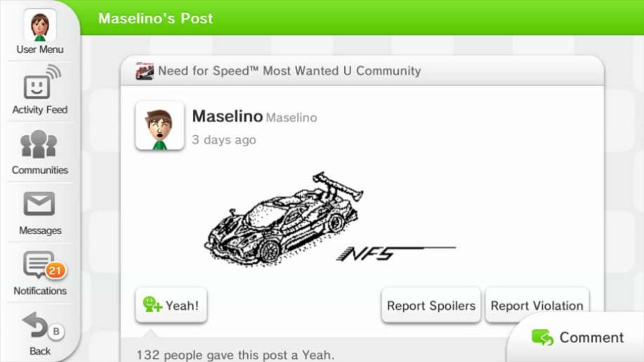Go to Communities icon

[39, 144]
